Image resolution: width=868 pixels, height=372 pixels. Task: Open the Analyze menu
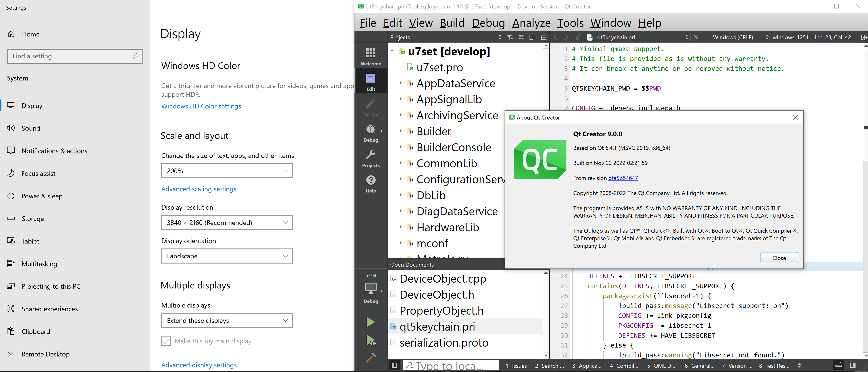tap(531, 23)
